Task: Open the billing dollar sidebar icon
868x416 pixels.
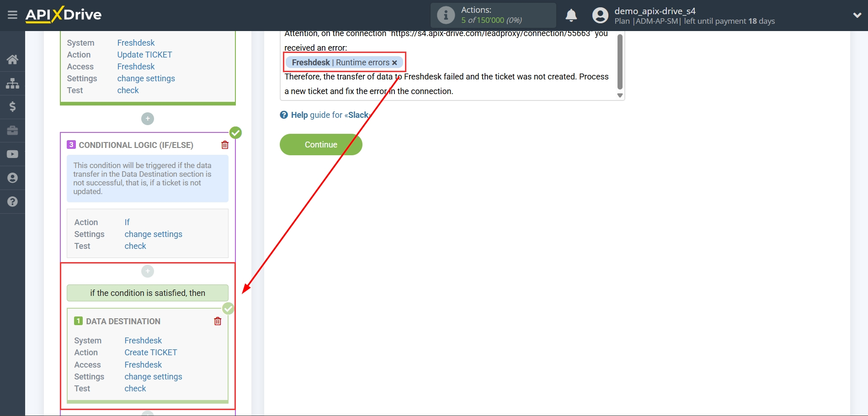Action: point(12,107)
